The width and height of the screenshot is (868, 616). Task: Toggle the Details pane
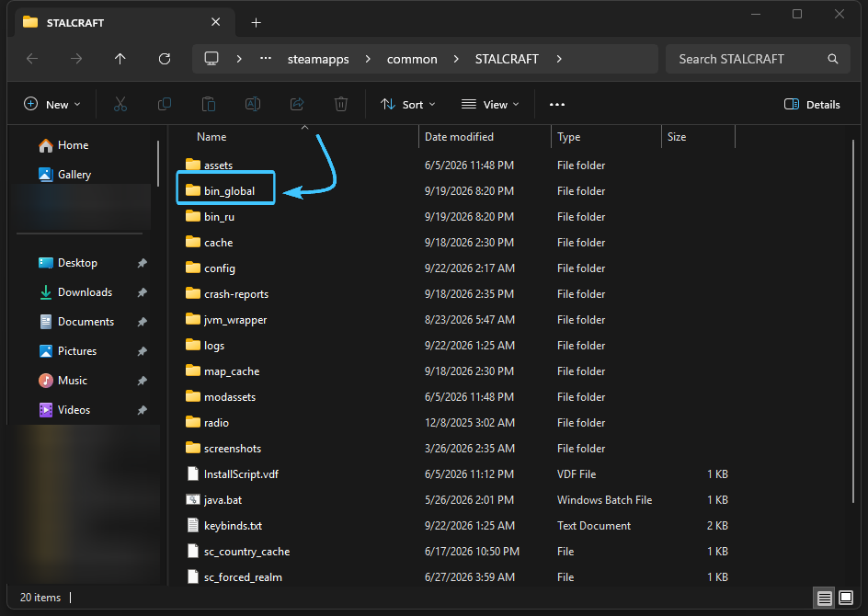812,104
